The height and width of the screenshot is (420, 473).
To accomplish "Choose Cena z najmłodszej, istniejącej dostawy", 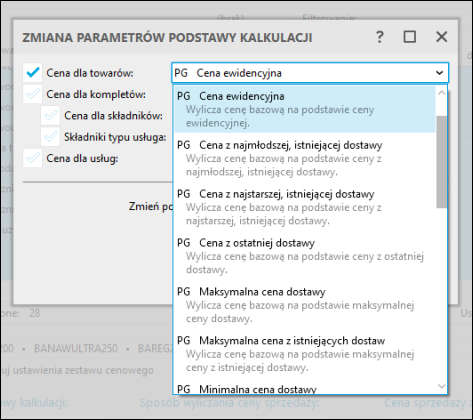I will [305, 158].
